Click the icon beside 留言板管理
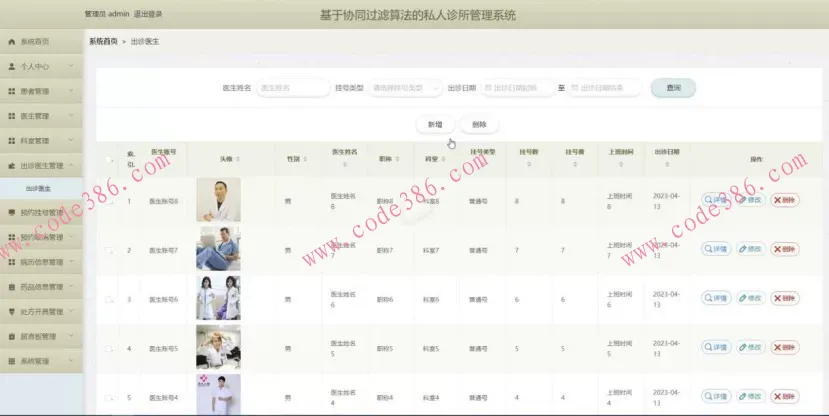Viewport: 829px width, 416px height. point(12,336)
